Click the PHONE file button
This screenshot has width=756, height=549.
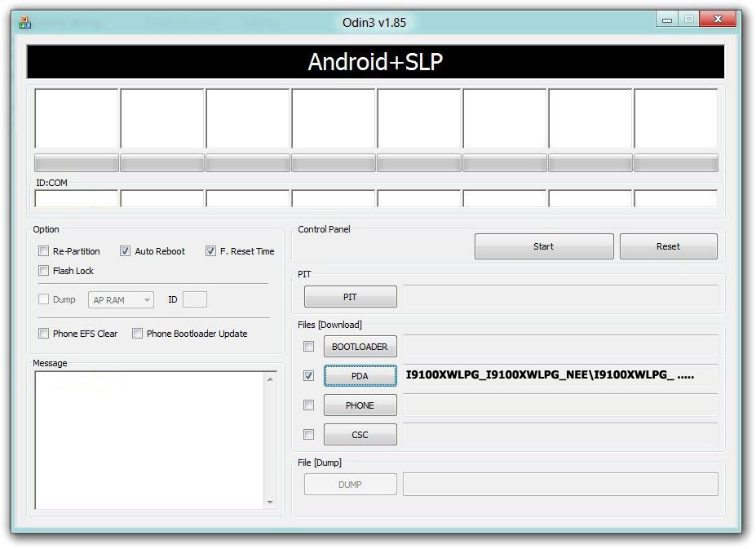click(x=360, y=405)
